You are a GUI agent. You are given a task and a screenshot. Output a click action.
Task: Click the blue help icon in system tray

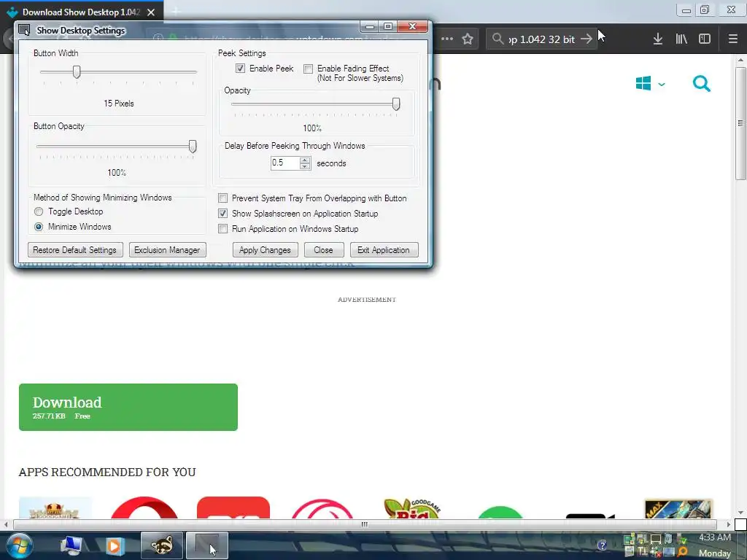point(602,545)
